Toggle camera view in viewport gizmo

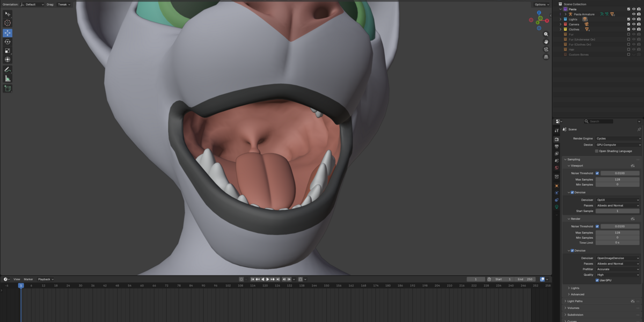(x=546, y=49)
